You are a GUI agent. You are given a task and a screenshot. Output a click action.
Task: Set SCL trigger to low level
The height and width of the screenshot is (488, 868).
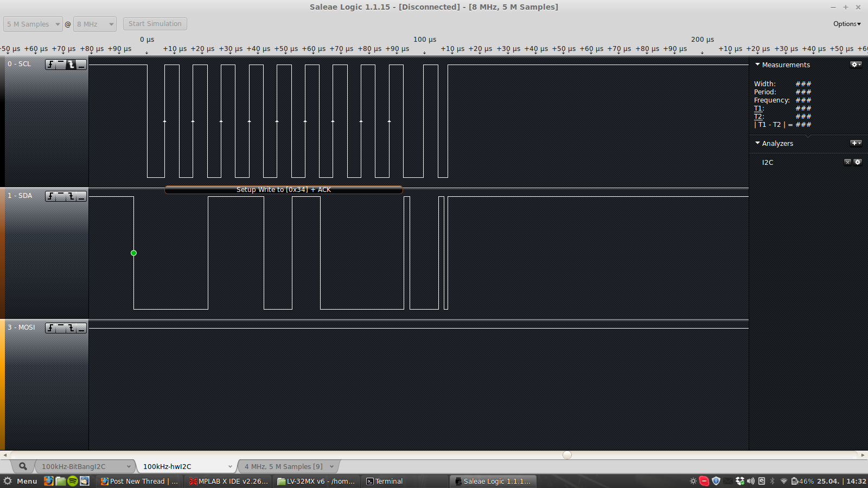(81, 65)
